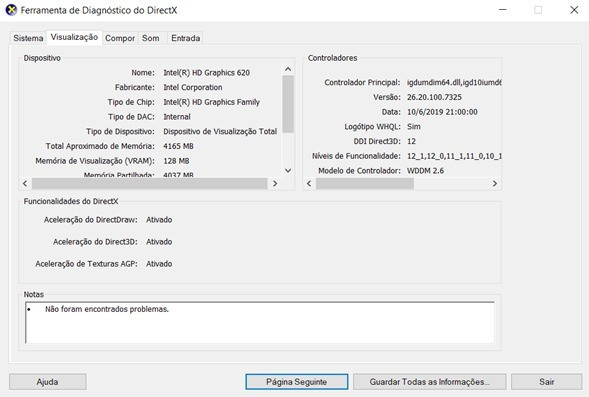Click the 'Nome:' label
Image resolution: width=589 pixels, height=397 pixels.
[143, 73]
